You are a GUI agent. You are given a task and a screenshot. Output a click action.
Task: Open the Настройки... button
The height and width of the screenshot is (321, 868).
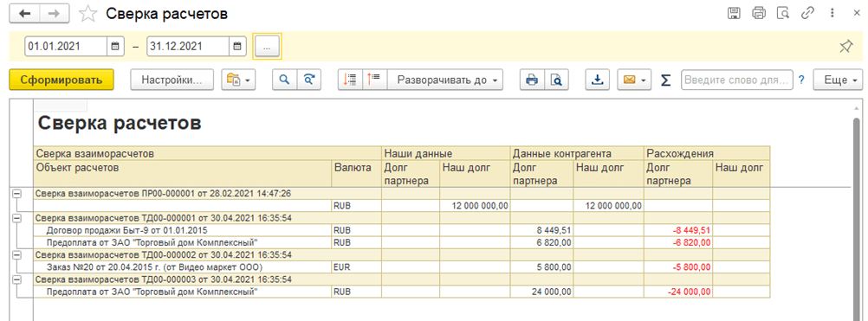[x=172, y=80]
